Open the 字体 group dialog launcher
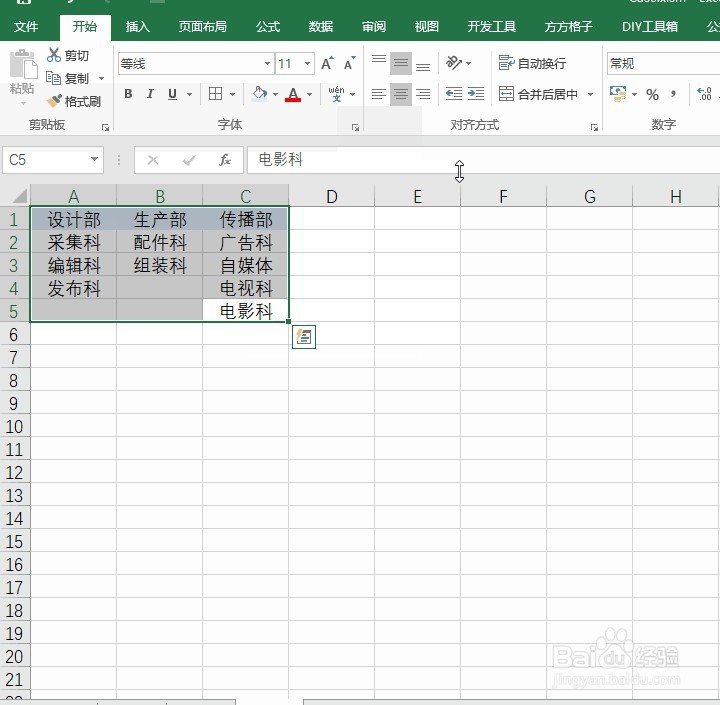The image size is (720, 705). coord(355,127)
